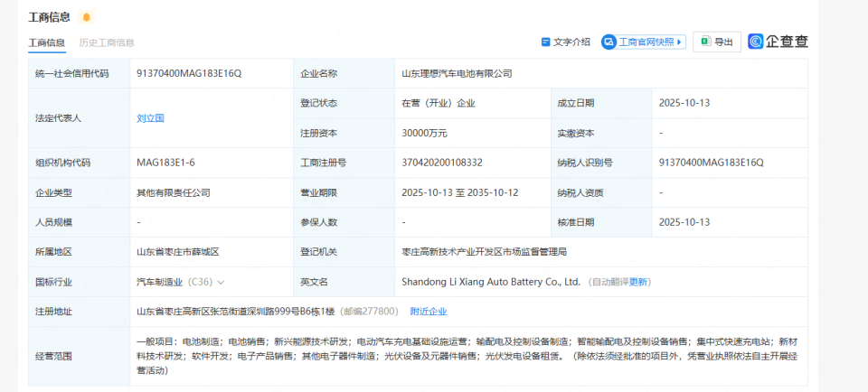The height and width of the screenshot is (392, 868).
Task: Click registration status 在营（开业）企业
Action: tap(439, 103)
